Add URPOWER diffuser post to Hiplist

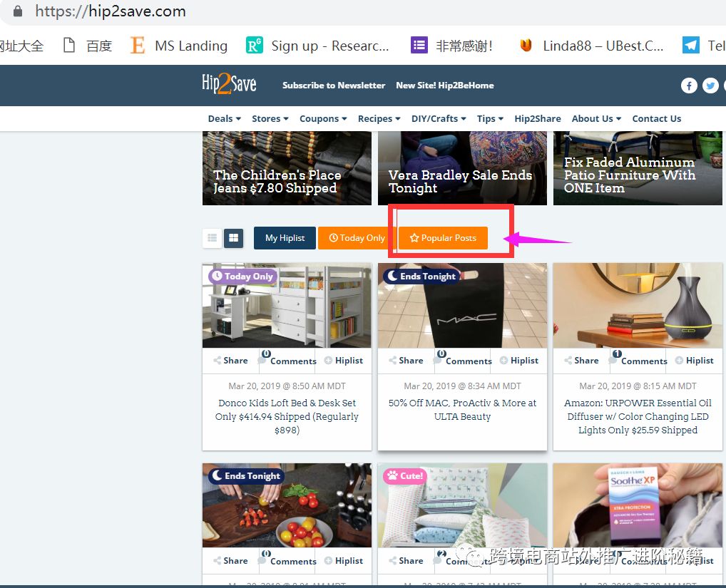pos(695,361)
